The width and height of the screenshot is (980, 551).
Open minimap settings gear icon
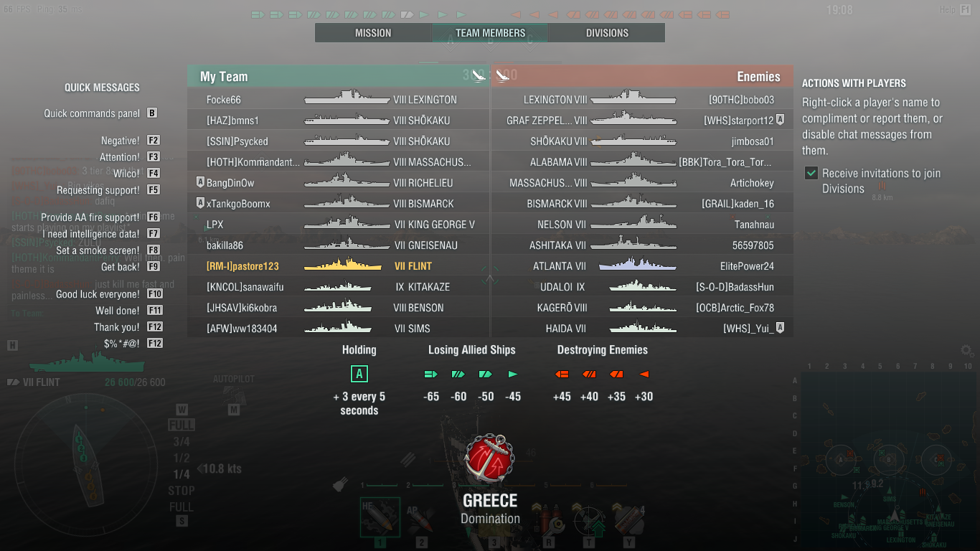(967, 350)
